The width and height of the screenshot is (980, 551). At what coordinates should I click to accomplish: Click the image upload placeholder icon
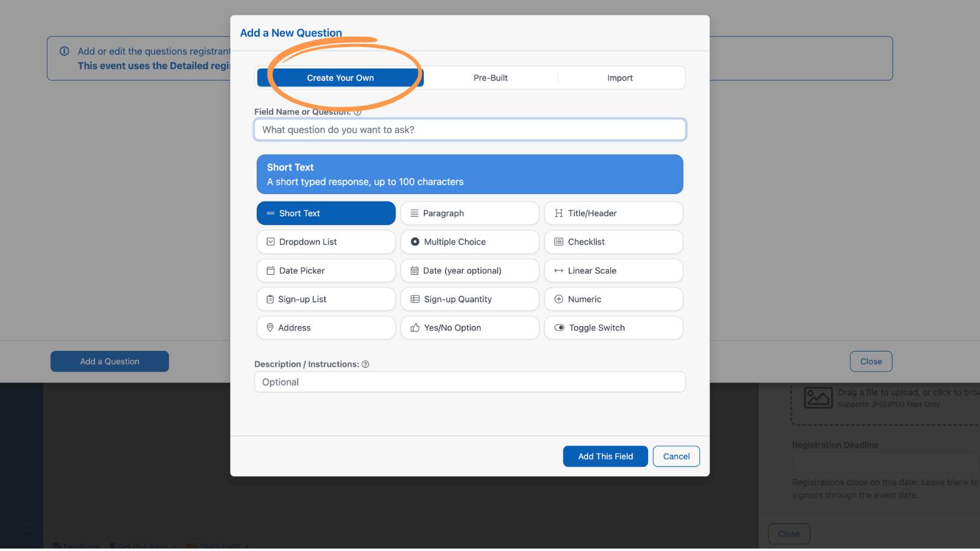point(818,398)
